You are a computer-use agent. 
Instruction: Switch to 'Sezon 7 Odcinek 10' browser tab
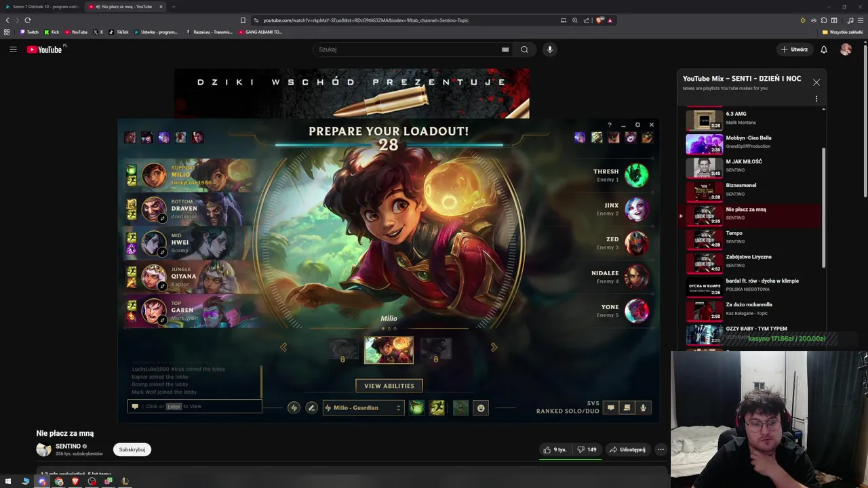click(x=42, y=7)
